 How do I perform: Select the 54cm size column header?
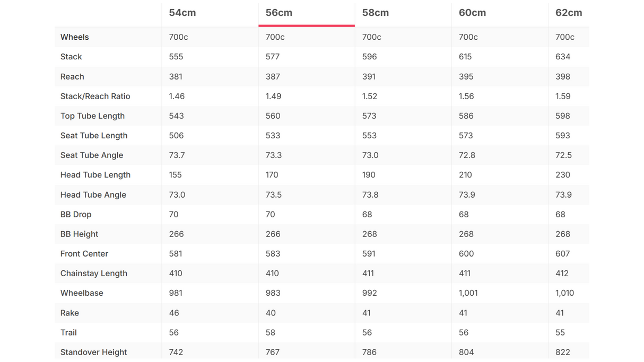tap(182, 13)
